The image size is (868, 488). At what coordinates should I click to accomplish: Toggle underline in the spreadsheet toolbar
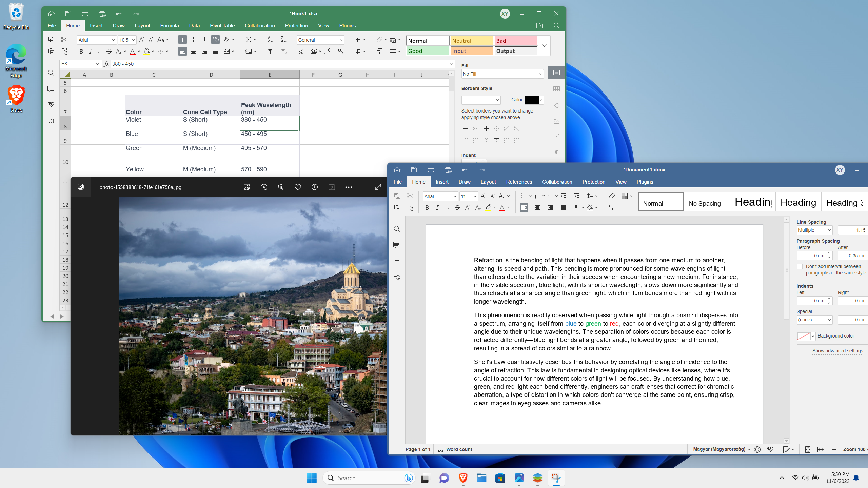99,52
